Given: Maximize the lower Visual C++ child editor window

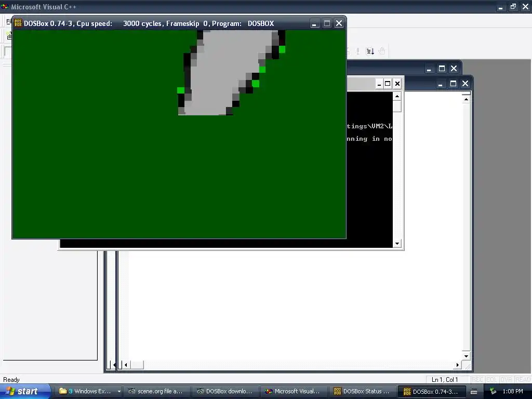Looking at the screenshot, I should pos(453,84).
